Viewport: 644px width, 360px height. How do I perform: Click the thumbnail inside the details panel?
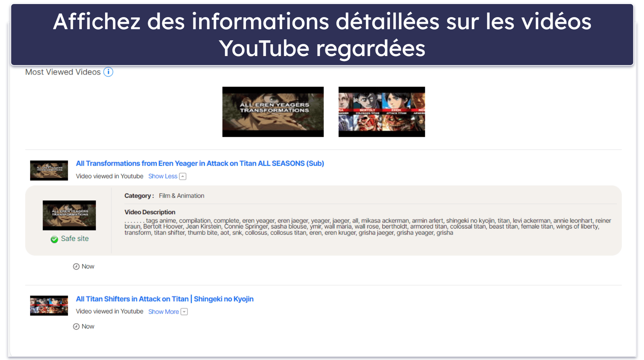point(69,215)
